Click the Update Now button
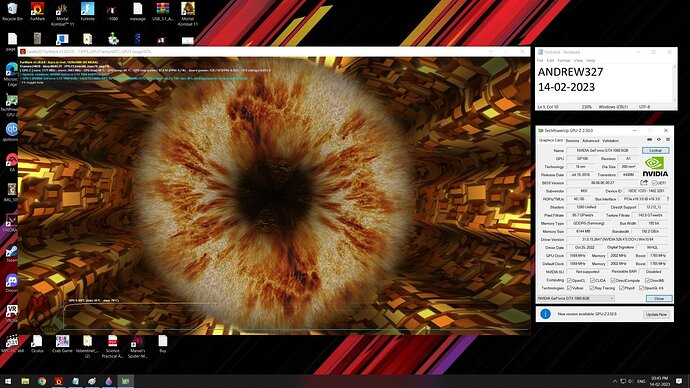The height and width of the screenshot is (388, 690). point(656,315)
